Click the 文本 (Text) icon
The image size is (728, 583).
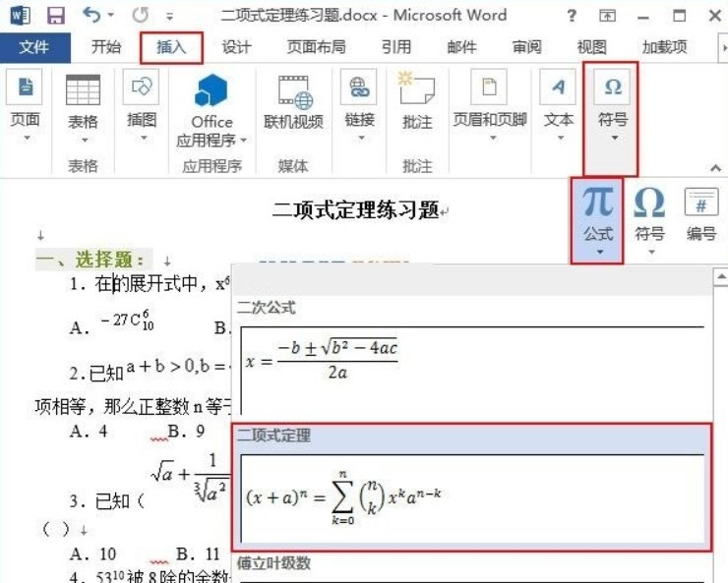559,87
